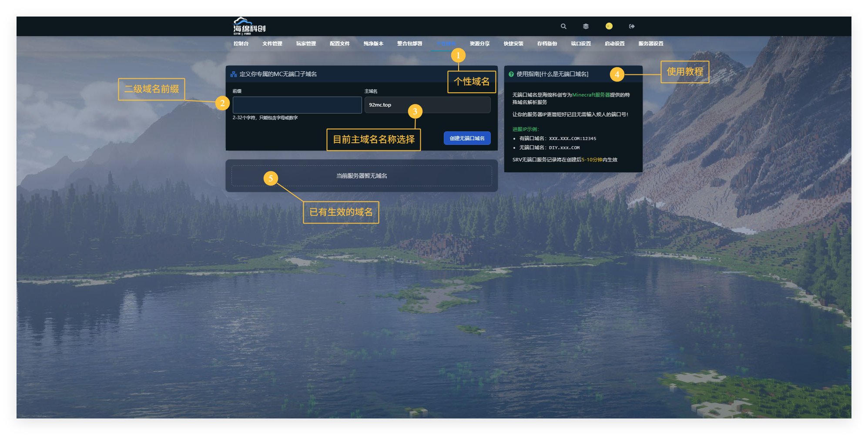The width and height of the screenshot is (868, 435).
Task: Switch to the 控制台 tab
Action: [241, 43]
